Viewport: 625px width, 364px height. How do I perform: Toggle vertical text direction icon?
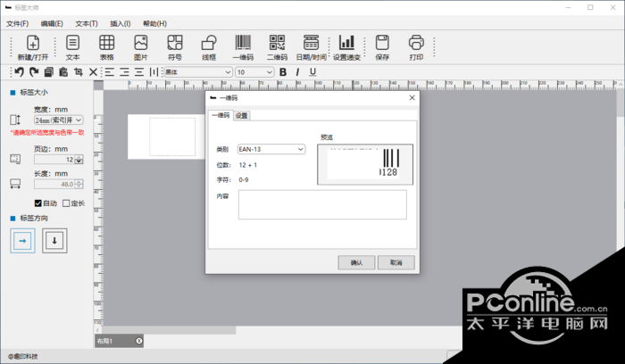pyautogui.click(x=154, y=72)
